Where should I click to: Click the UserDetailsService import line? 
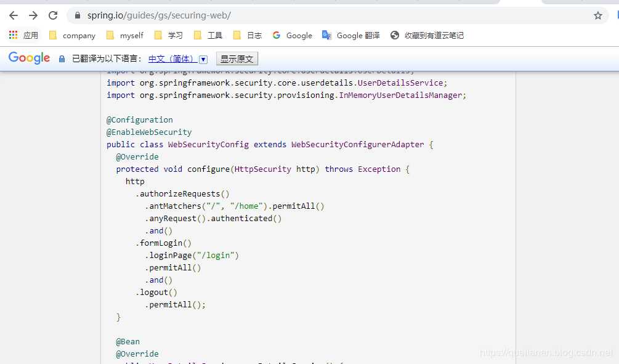(277, 83)
